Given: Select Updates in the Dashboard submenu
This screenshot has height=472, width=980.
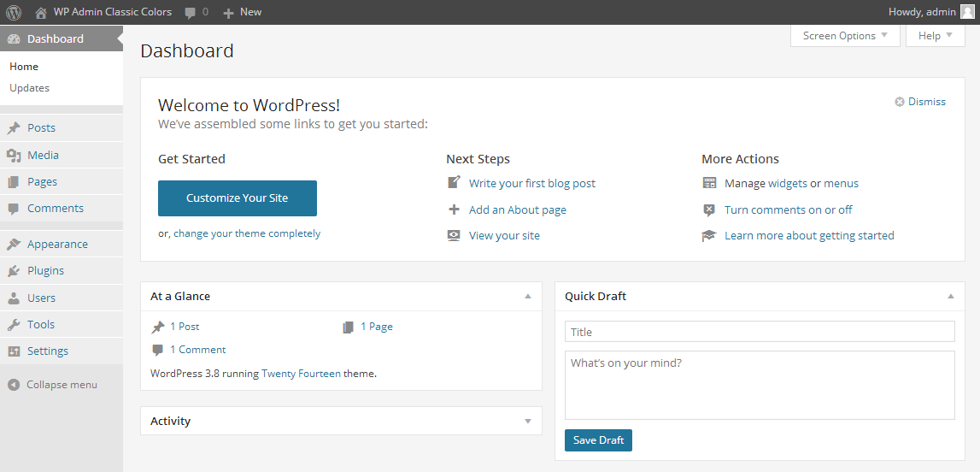Looking at the screenshot, I should 29,88.
